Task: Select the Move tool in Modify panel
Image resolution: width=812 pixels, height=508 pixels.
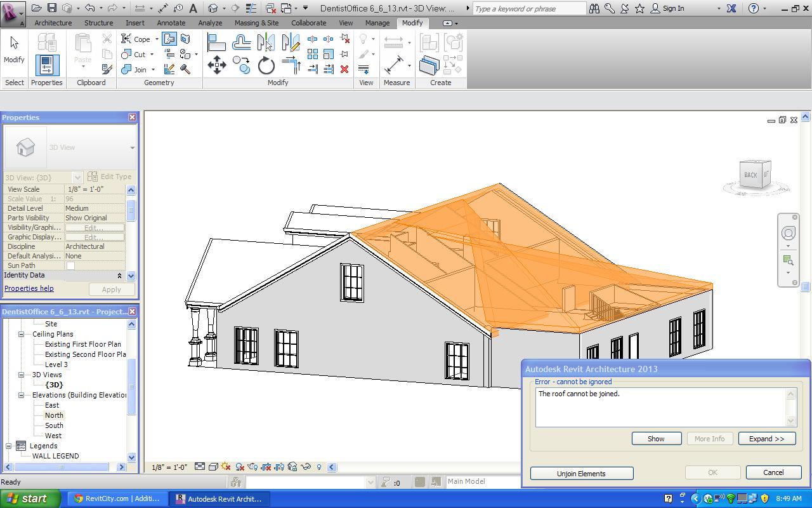Action: 217,65
